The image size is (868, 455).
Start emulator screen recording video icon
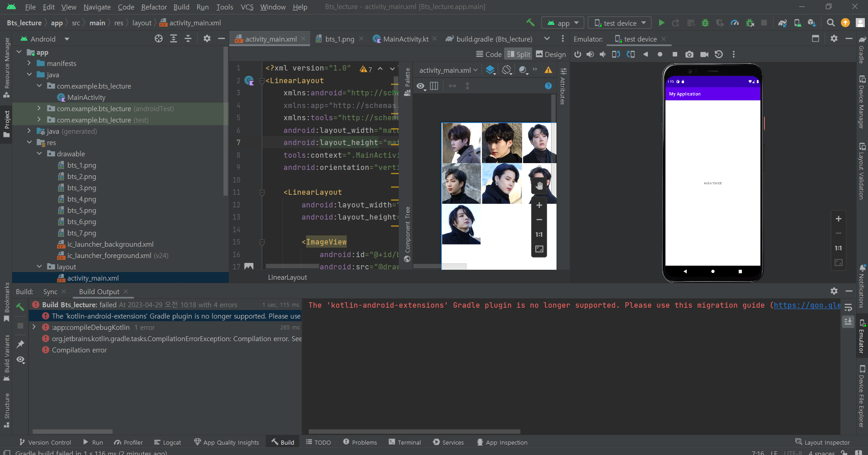pos(704,54)
